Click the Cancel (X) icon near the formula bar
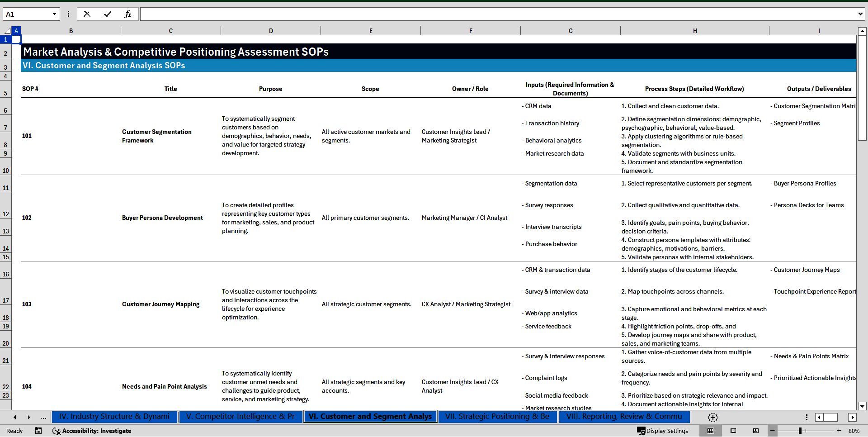This screenshot has height=437, width=868. (x=87, y=14)
